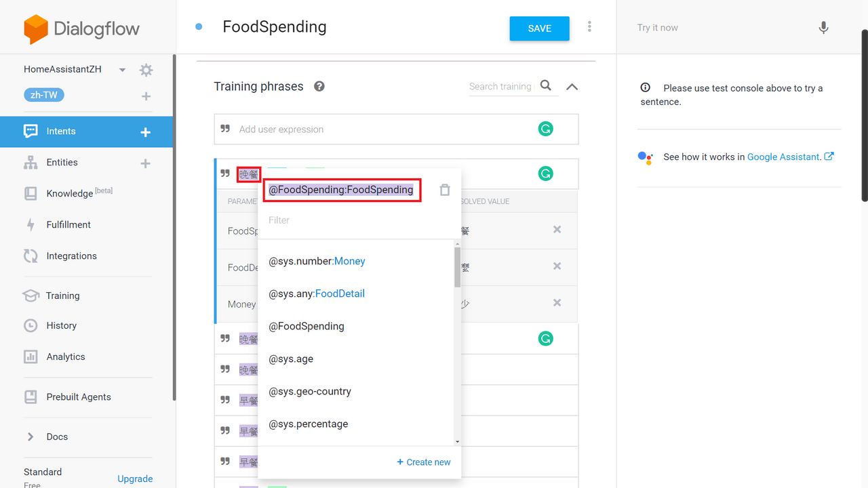
Task: Create a new intent with Intents plus
Action: point(145,132)
